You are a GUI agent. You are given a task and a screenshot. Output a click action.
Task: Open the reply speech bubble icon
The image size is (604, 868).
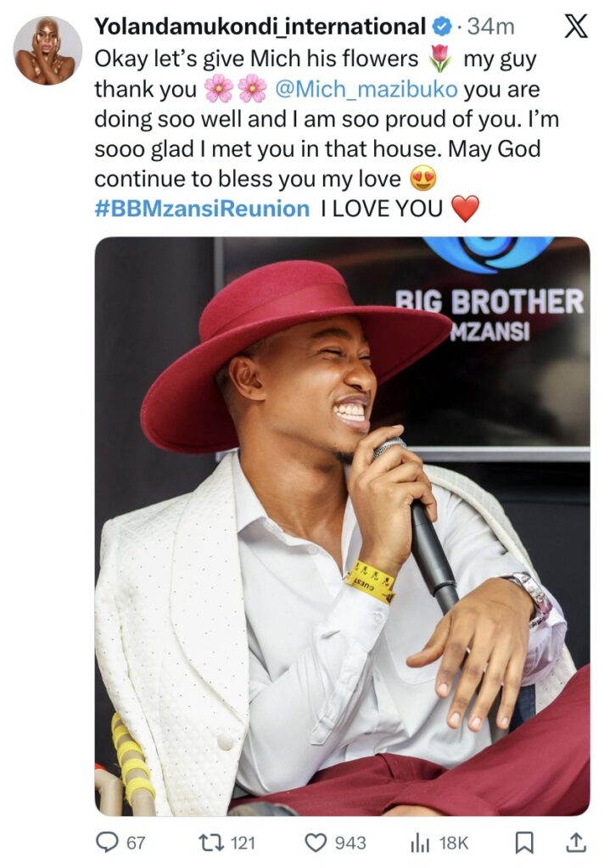pos(107,842)
